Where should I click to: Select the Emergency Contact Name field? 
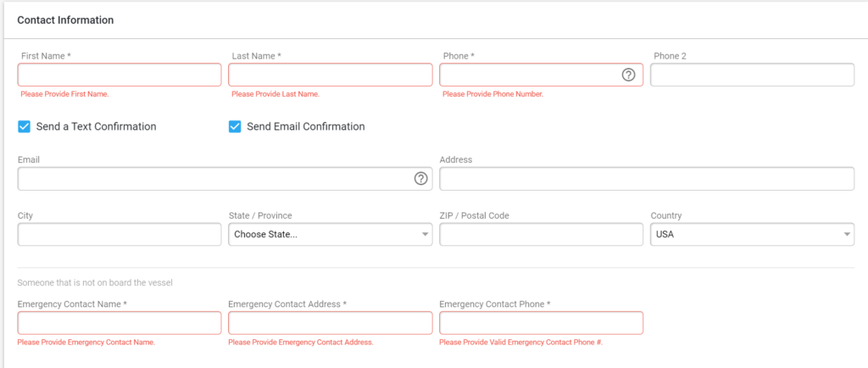[120, 322]
